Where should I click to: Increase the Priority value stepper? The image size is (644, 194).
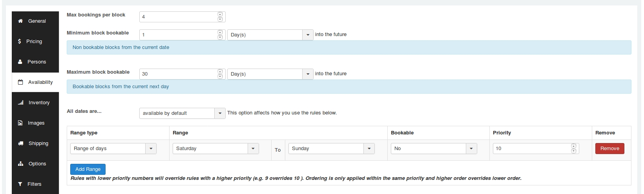click(x=573, y=146)
